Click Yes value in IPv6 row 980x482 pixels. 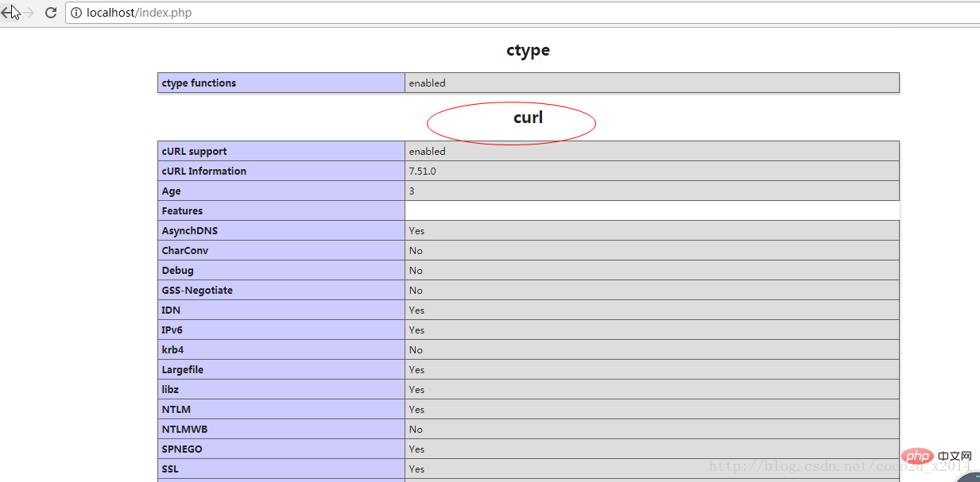416,330
